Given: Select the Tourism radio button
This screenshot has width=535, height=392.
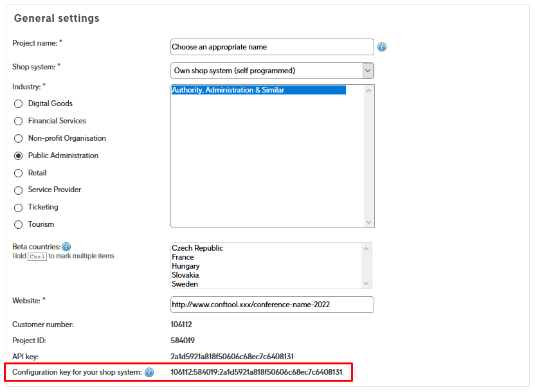Looking at the screenshot, I should 19,225.
